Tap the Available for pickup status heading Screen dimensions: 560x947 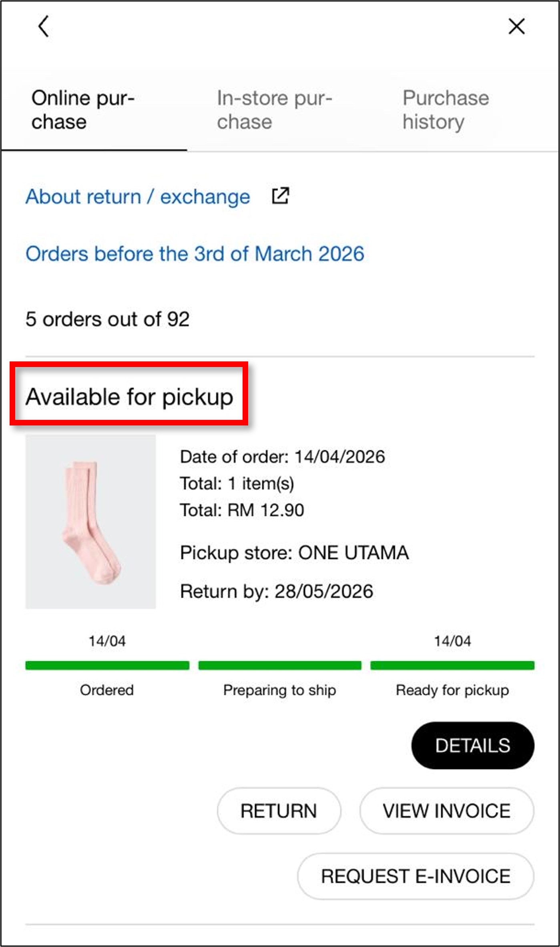tap(129, 397)
